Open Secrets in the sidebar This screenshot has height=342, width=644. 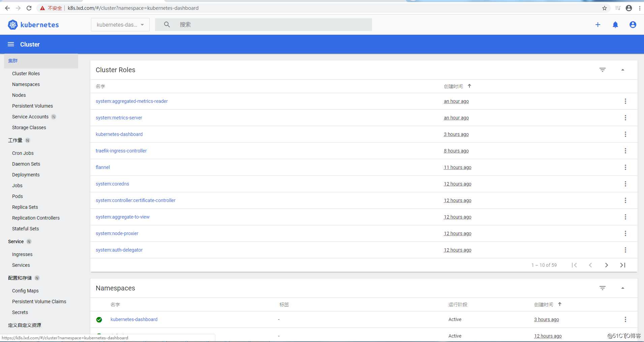(20, 312)
